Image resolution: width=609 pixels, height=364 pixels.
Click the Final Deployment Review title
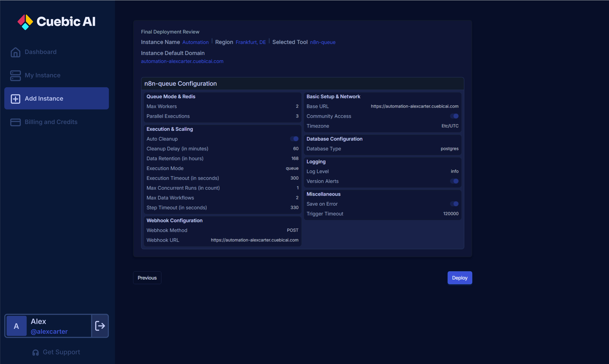point(170,32)
